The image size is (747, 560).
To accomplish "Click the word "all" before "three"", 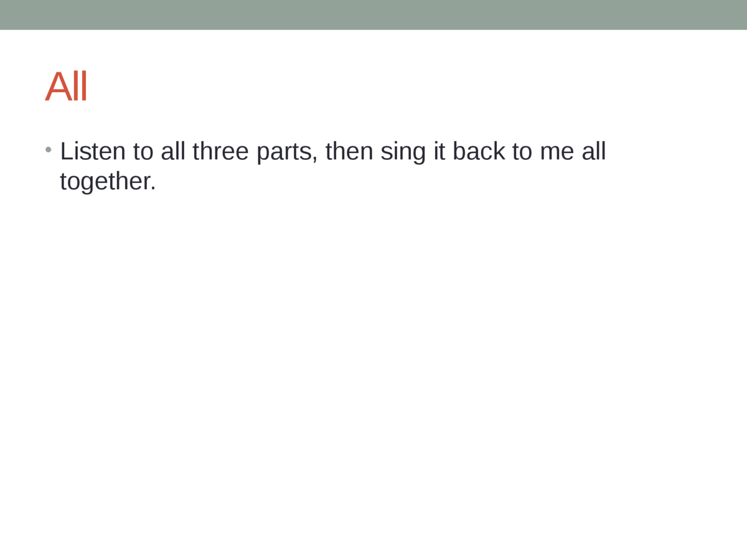I will coord(173,151).
